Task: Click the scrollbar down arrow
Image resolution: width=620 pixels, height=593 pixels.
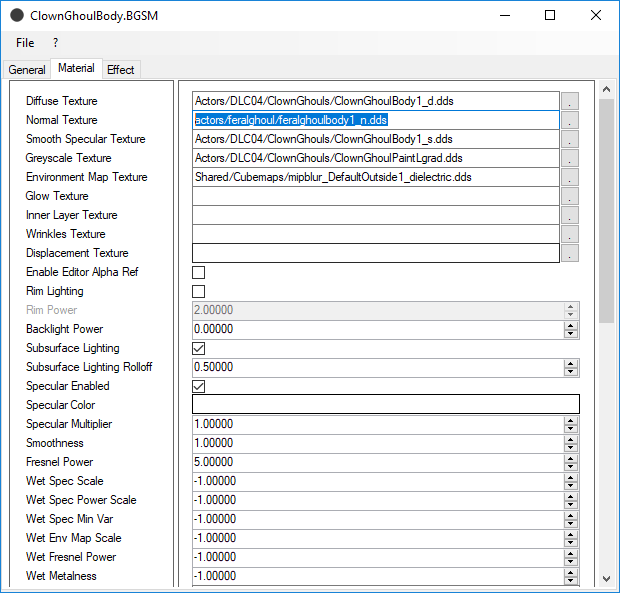Action: (x=606, y=578)
